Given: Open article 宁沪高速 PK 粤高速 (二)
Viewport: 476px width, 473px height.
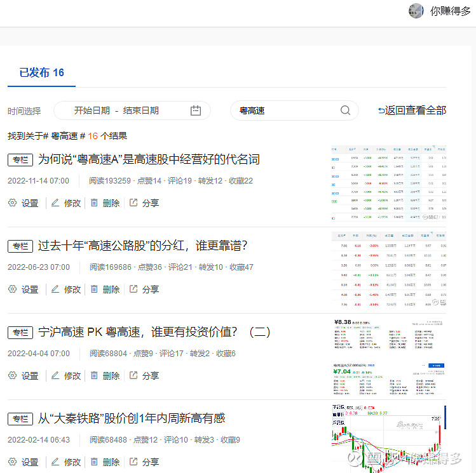Looking at the screenshot, I should [154, 332].
